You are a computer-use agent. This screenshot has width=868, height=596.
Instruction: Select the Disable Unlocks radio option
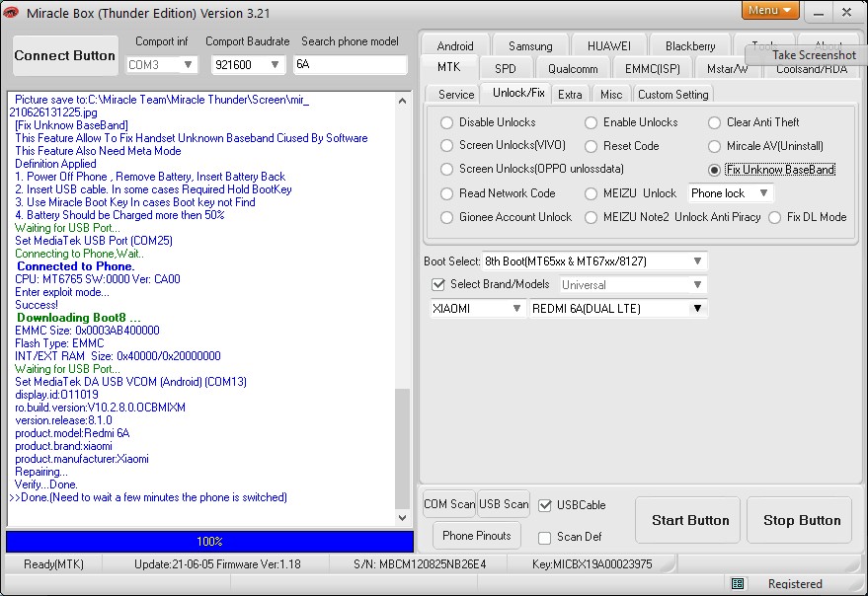point(446,122)
